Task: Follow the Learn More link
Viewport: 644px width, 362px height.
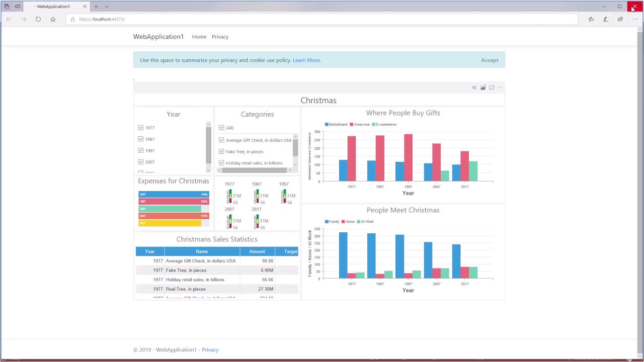Action: tap(306, 60)
